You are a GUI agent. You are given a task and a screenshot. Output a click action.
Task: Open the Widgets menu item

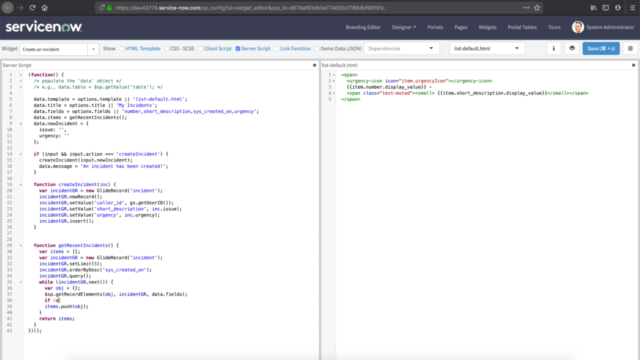click(x=487, y=27)
